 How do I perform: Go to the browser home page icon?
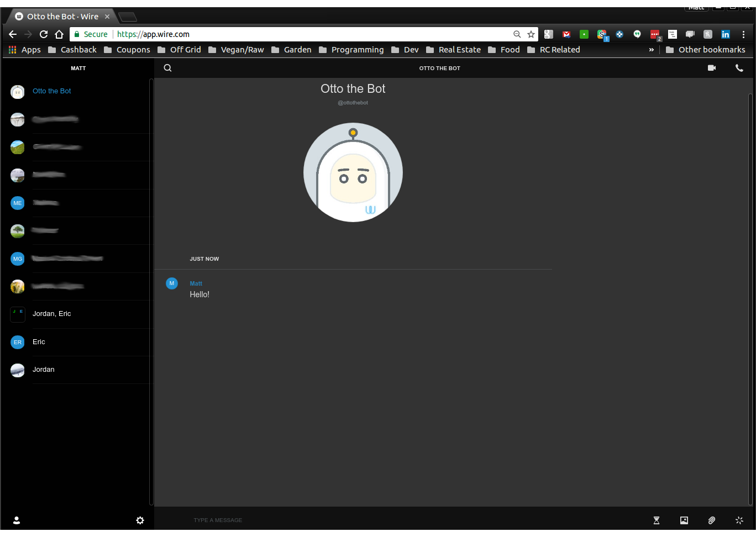click(x=59, y=34)
